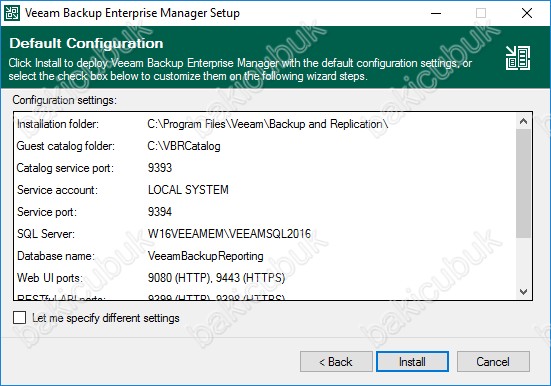Select the 'Installation folder:' label

tap(58, 124)
